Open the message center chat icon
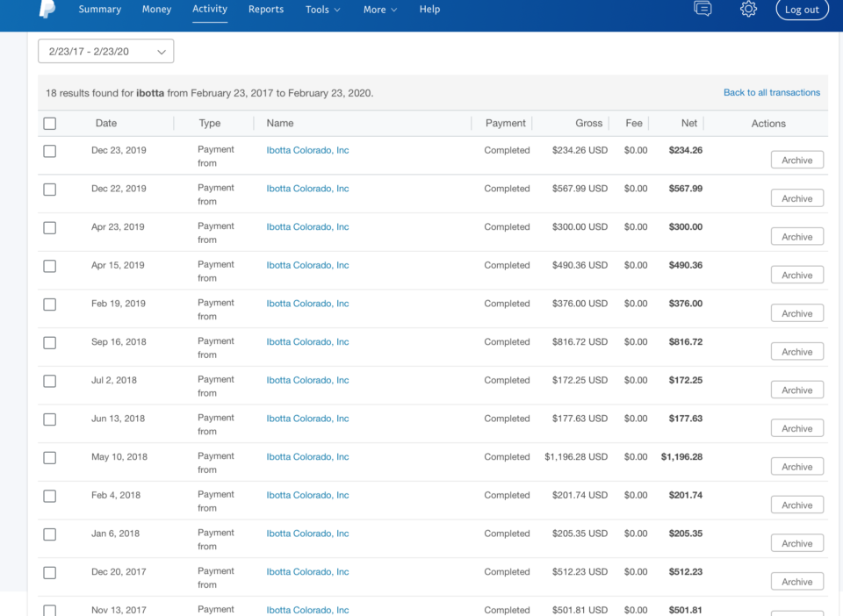This screenshot has width=843, height=616. 702,9
